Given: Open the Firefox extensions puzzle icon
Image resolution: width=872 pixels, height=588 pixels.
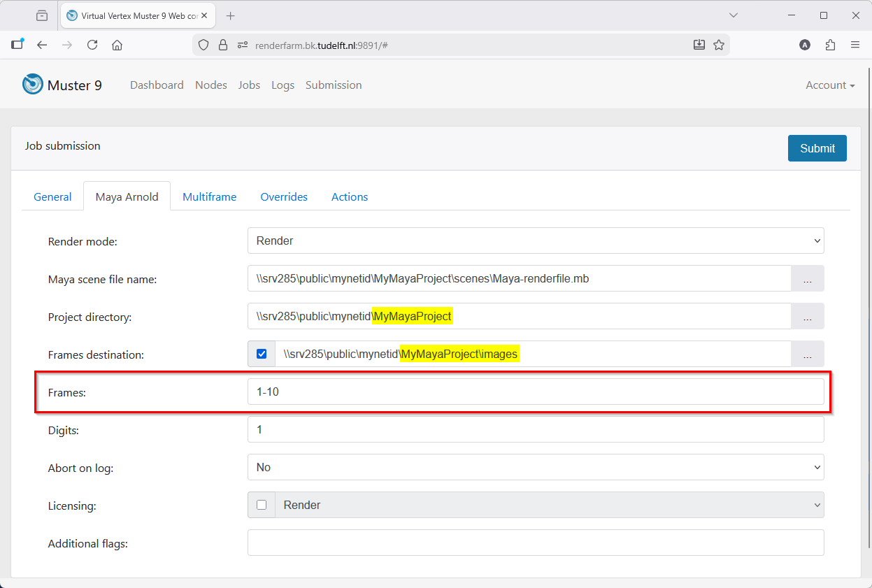Looking at the screenshot, I should 830,45.
